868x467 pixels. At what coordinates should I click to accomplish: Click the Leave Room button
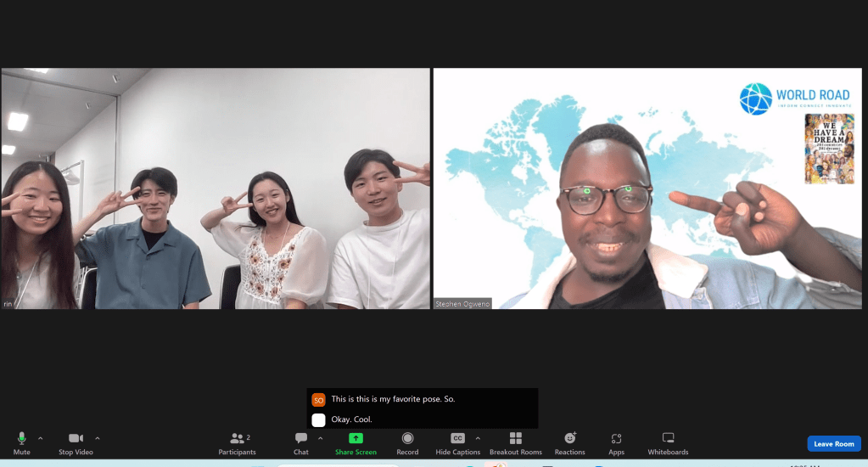833,444
